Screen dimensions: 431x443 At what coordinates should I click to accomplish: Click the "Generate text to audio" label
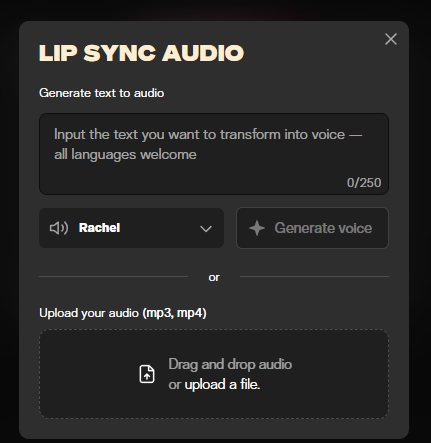(101, 93)
